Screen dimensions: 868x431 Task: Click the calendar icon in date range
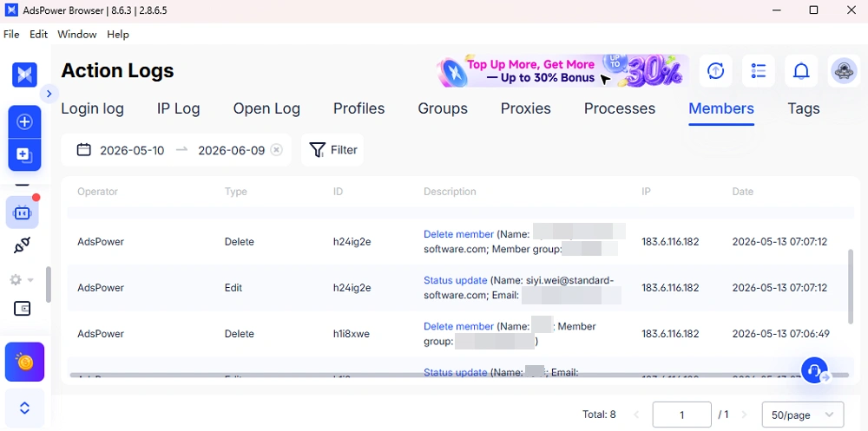(x=83, y=150)
